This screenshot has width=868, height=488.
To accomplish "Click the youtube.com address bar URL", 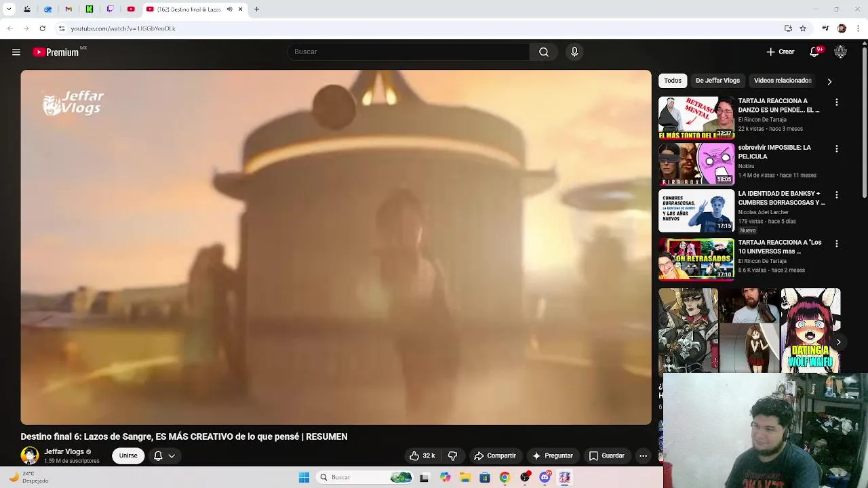I will [x=123, y=28].
